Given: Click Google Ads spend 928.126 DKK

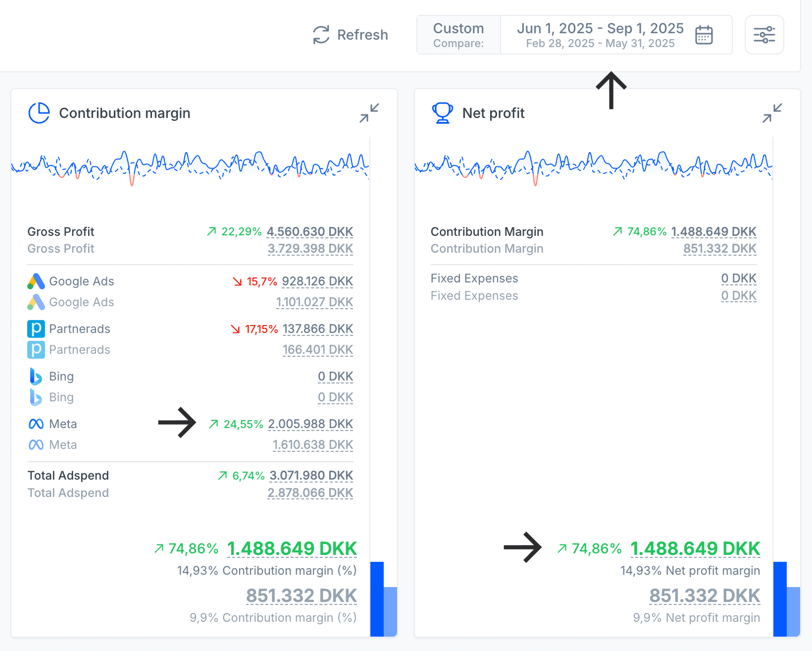Looking at the screenshot, I should 317,281.
